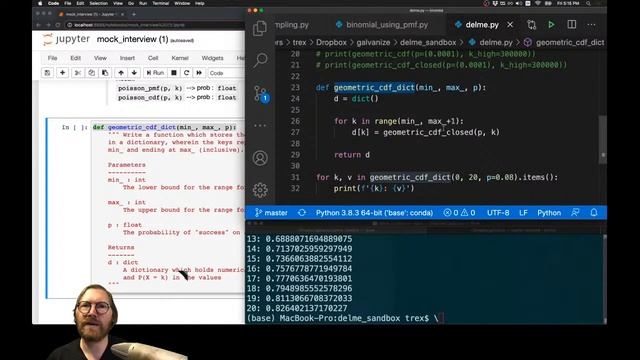The height and width of the screenshot is (360, 640).
Task: Click the synchronize changes icon in status bar
Action: tap(302, 213)
